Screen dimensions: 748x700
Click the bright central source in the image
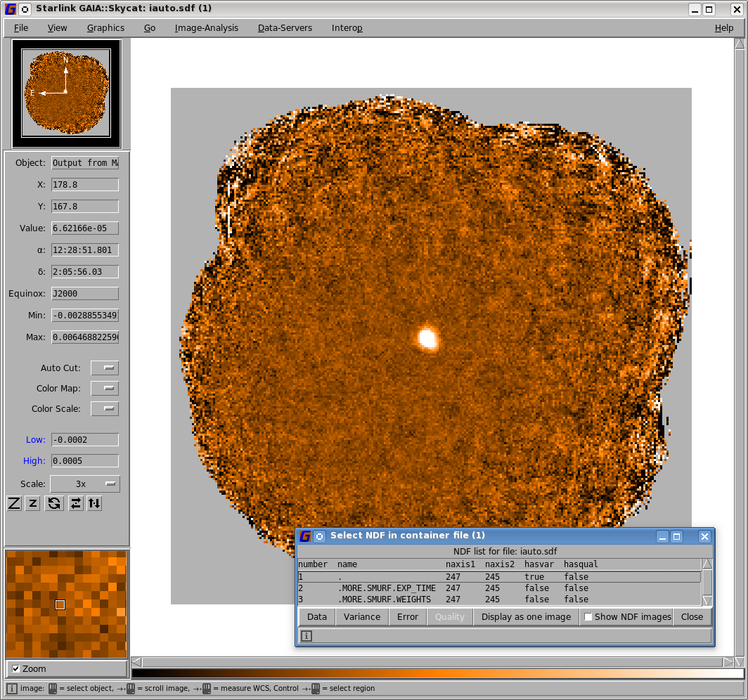coord(427,338)
